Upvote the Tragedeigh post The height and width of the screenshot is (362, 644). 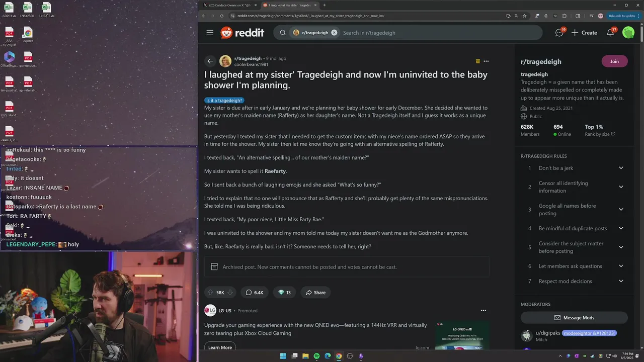pos(210,293)
